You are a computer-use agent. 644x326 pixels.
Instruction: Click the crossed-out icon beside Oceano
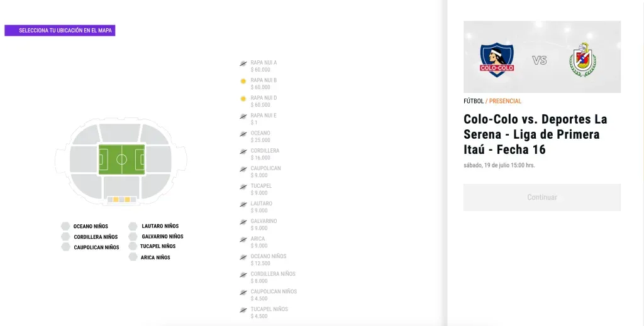pyautogui.click(x=243, y=134)
